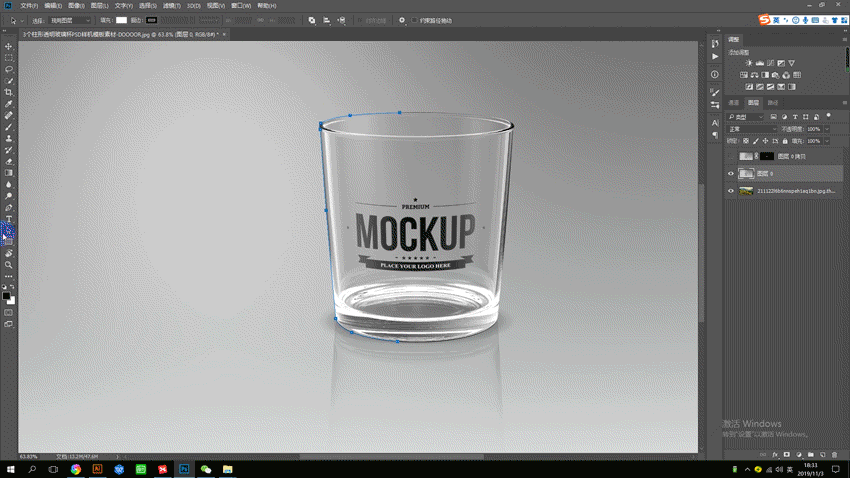Open the Adjustments panel menu
The height and width of the screenshot is (478, 850).
[x=845, y=40]
